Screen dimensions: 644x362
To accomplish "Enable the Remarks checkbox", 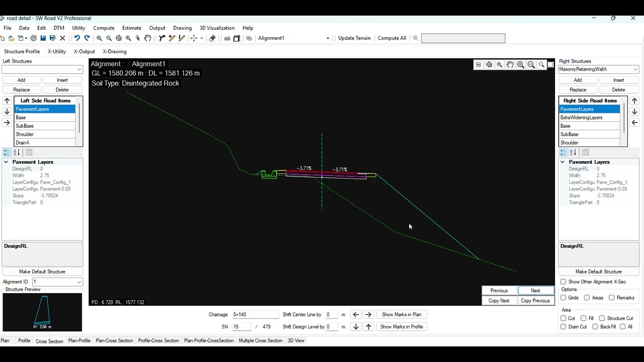I will pos(612,298).
